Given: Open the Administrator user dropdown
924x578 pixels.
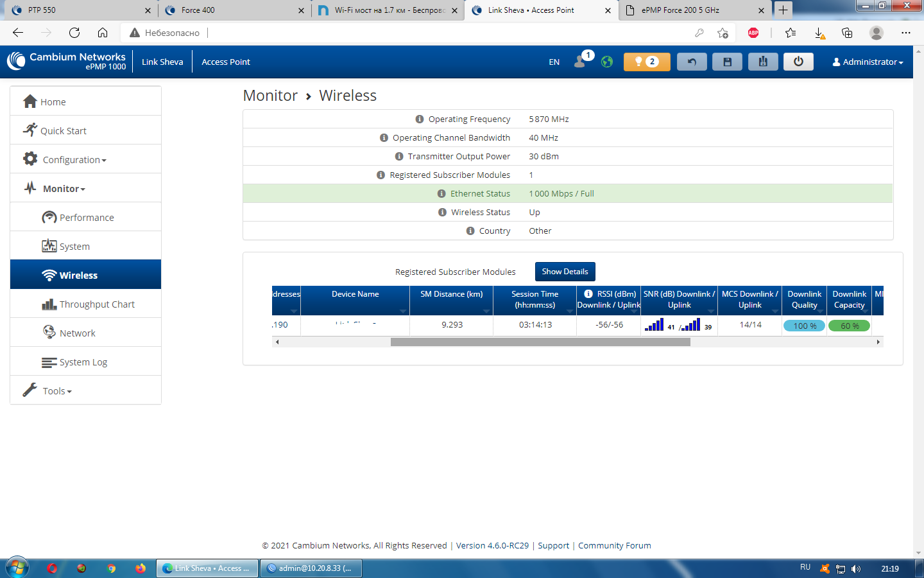Looking at the screenshot, I should click(868, 62).
